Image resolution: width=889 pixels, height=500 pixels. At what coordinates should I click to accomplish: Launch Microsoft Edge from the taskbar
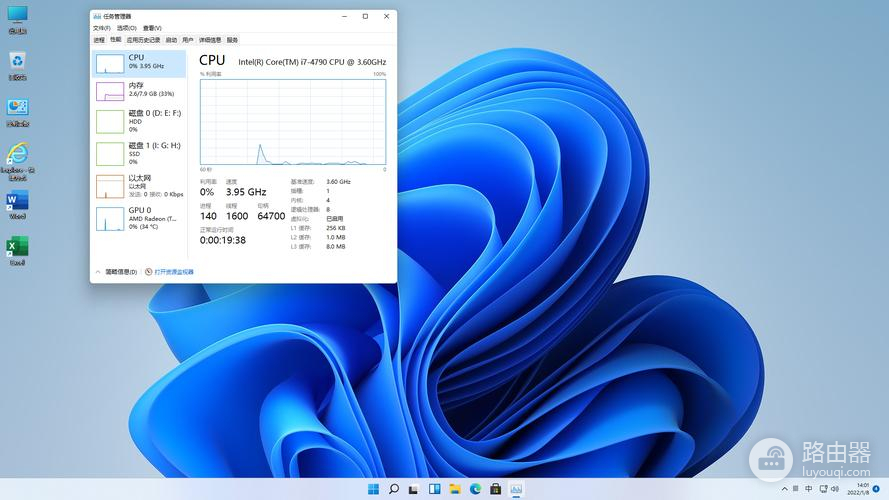(x=475, y=489)
